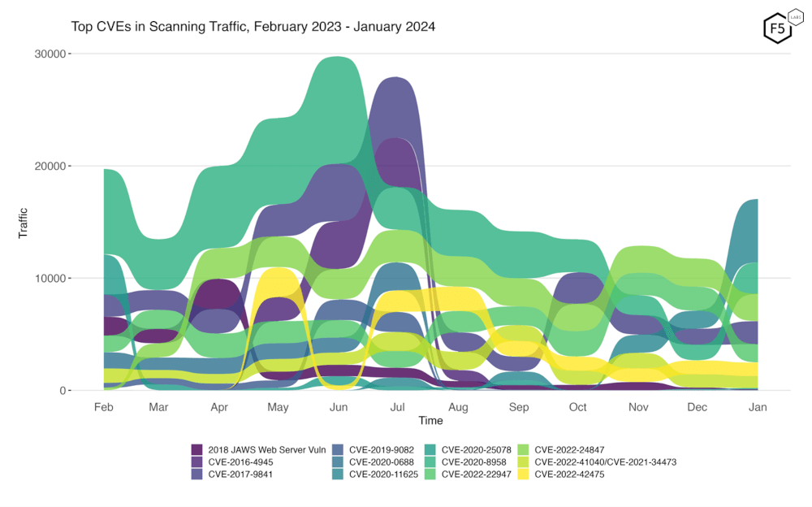Click the Traffic y-axis title

pyautogui.click(x=24, y=222)
